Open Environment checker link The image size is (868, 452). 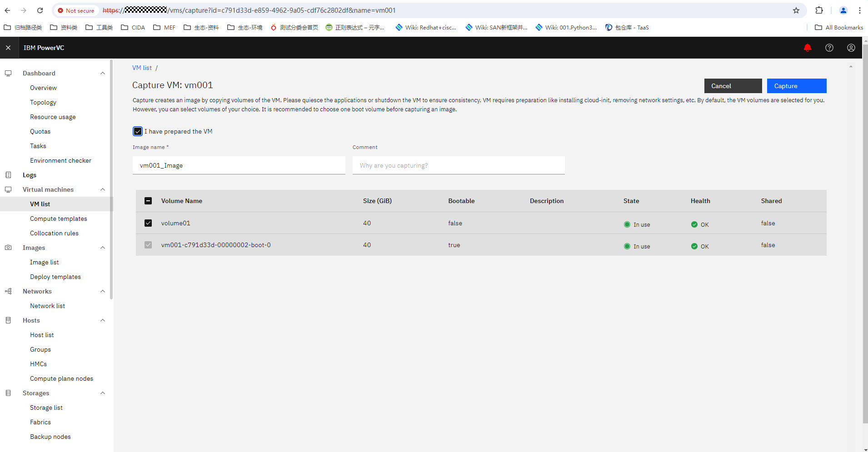pos(60,160)
